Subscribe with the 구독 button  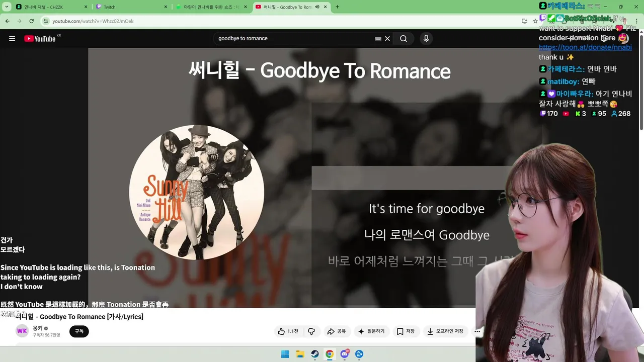(x=79, y=331)
